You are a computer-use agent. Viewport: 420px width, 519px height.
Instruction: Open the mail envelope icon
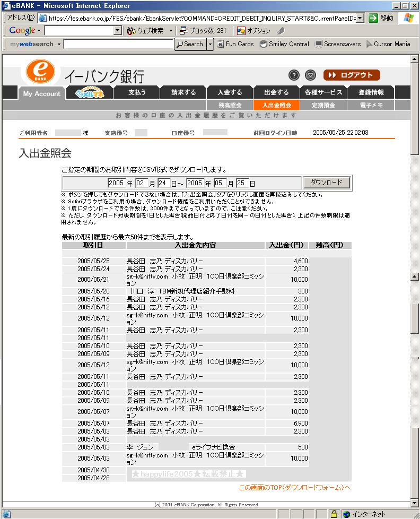pos(310,75)
